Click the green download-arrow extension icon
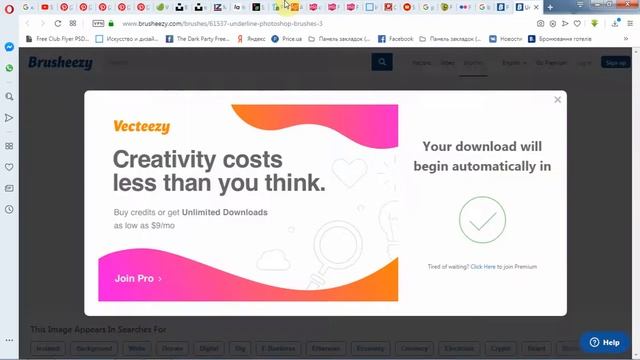Screen dimensions: 640x360 595,24
